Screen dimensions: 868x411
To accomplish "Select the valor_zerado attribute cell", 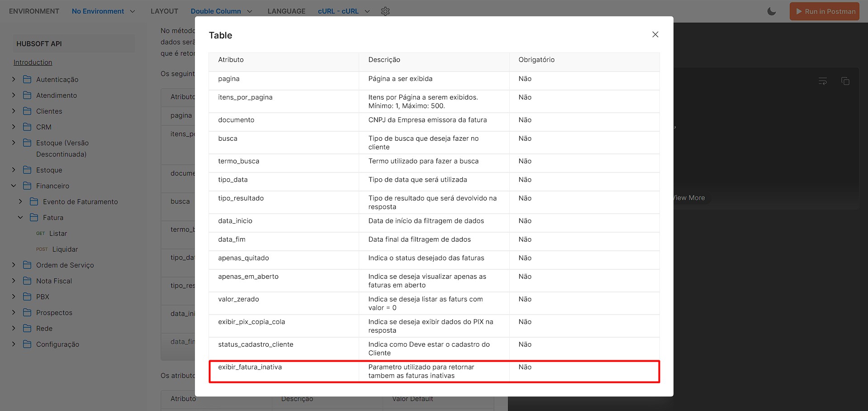I will click(284, 303).
